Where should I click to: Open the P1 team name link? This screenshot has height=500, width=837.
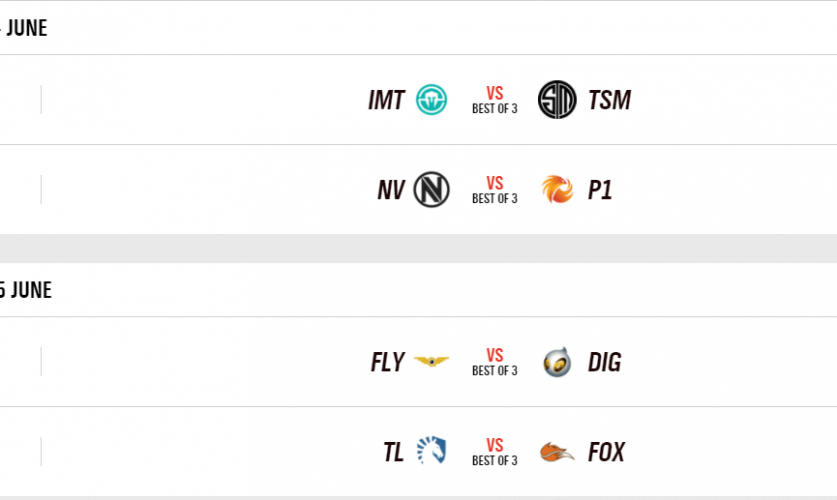point(600,190)
